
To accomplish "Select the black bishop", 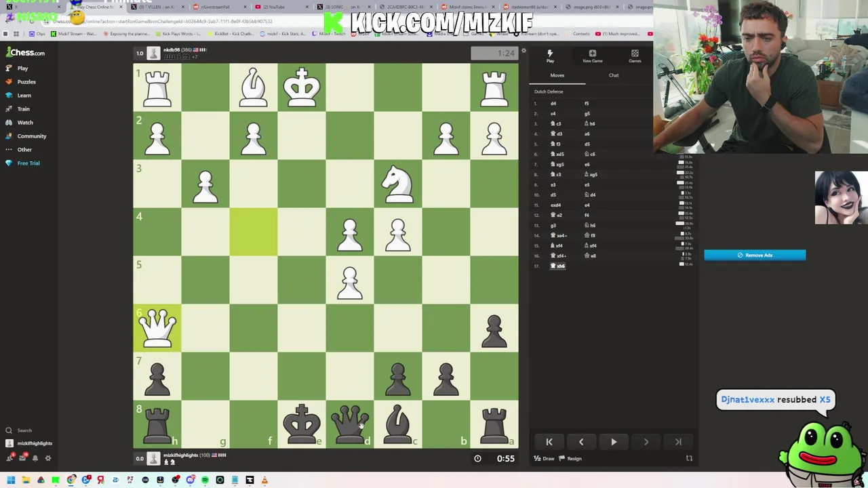I will (397, 424).
